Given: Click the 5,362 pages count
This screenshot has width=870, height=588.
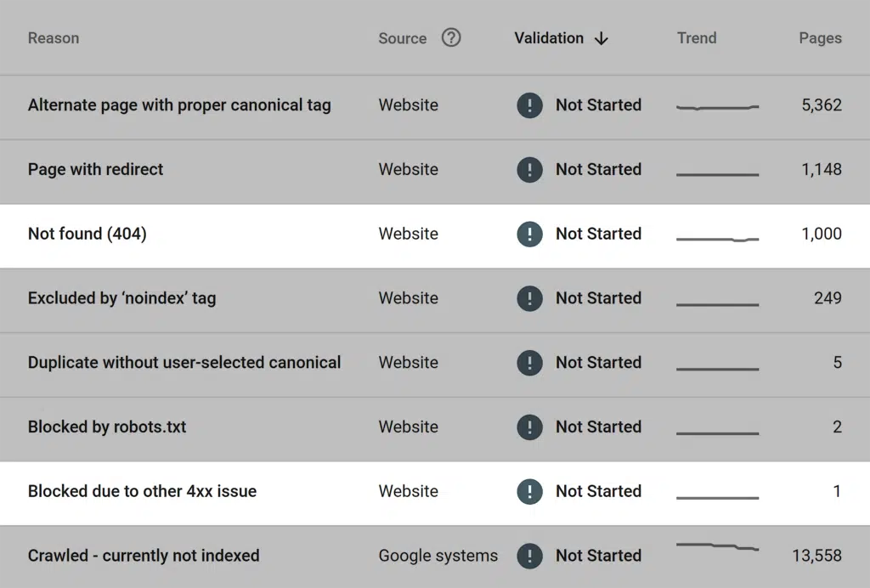Looking at the screenshot, I should coord(821,105).
